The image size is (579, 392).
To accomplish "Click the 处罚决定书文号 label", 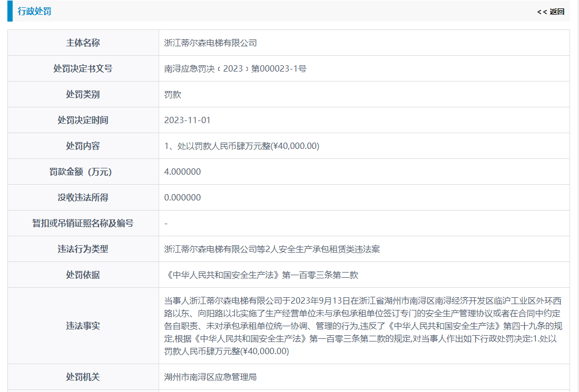I will 83,68.
